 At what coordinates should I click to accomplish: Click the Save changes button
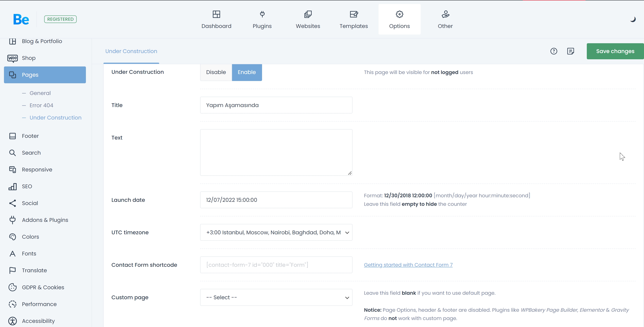[615, 51]
